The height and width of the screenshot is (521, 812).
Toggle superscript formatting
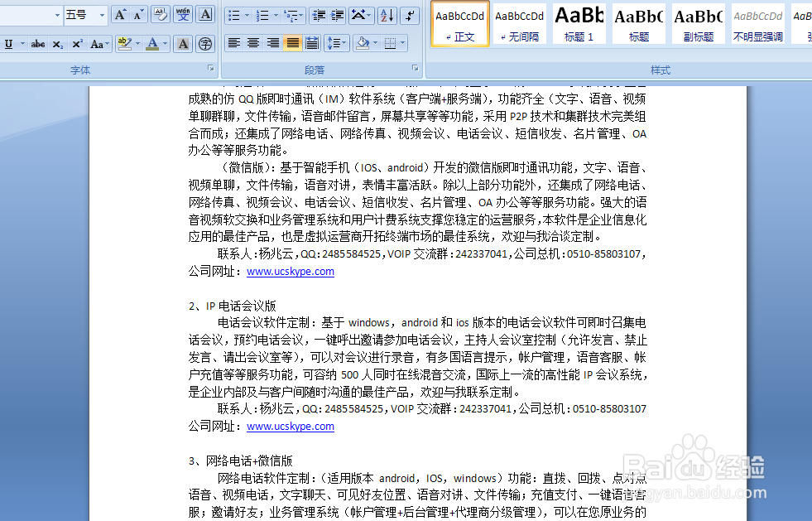pos(77,44)
